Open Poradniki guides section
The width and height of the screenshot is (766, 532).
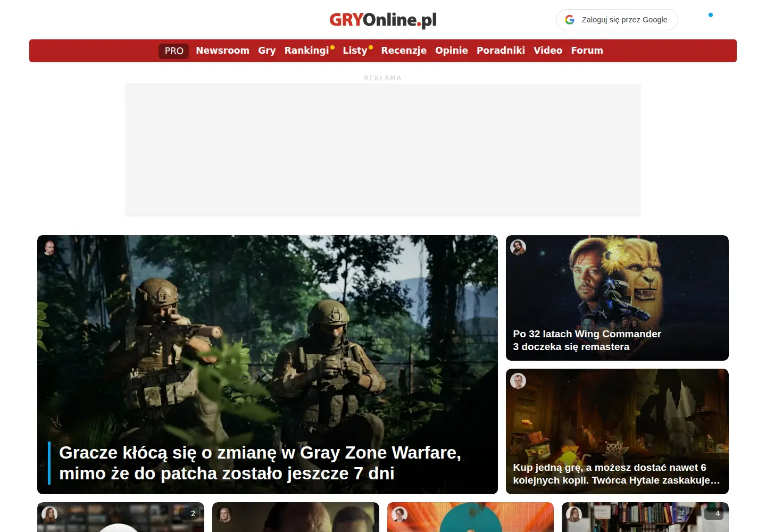(x=501, y=51)
